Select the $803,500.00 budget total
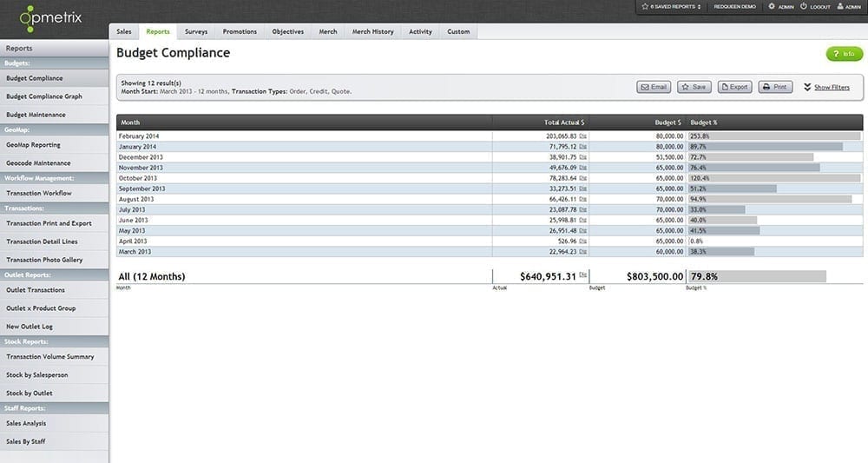Screen dimensions: 868x463 (654, 276)
